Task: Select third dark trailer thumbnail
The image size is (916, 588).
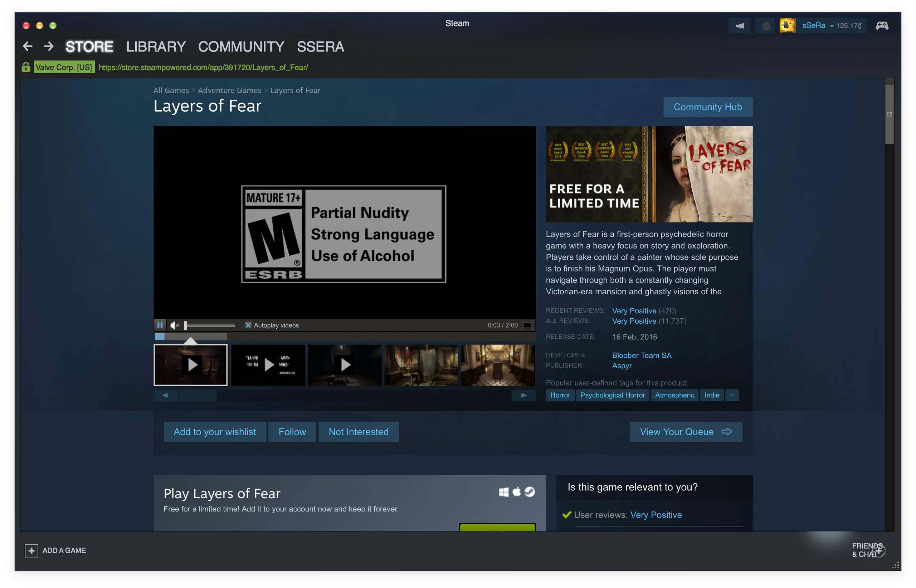Action: (x=345, y=365)
